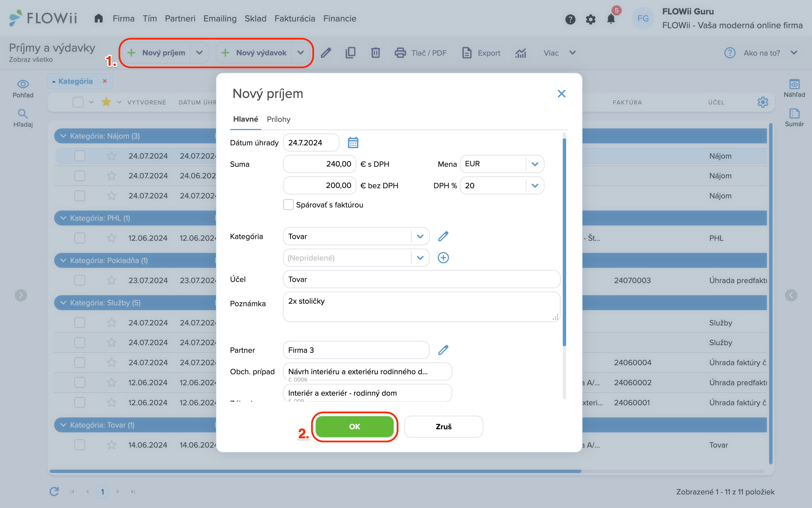Go to the home page icon
Screen dimensions: 812x508
coord(98,18)
